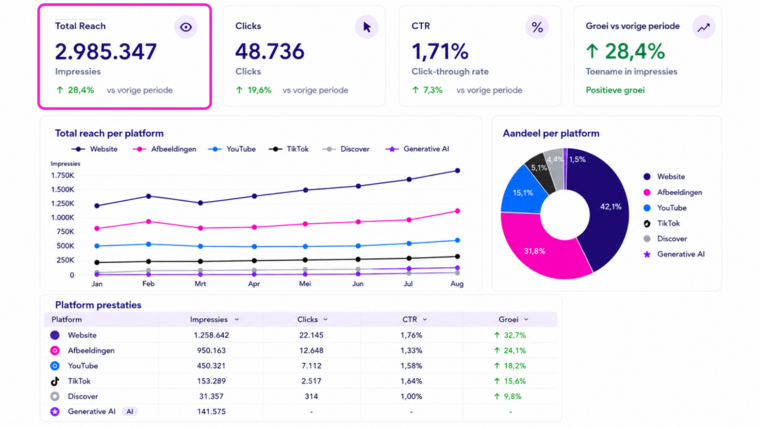Click the TikTok logo in the table
760x427 pixels.
point(55,381)
